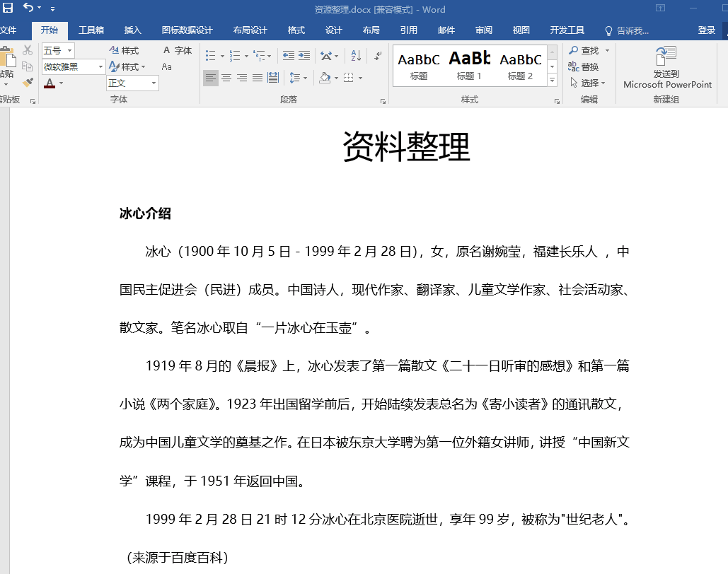728x574 pixels.
Task: Apply the 标题 2 style thumbnail
Action: [521, 66]
